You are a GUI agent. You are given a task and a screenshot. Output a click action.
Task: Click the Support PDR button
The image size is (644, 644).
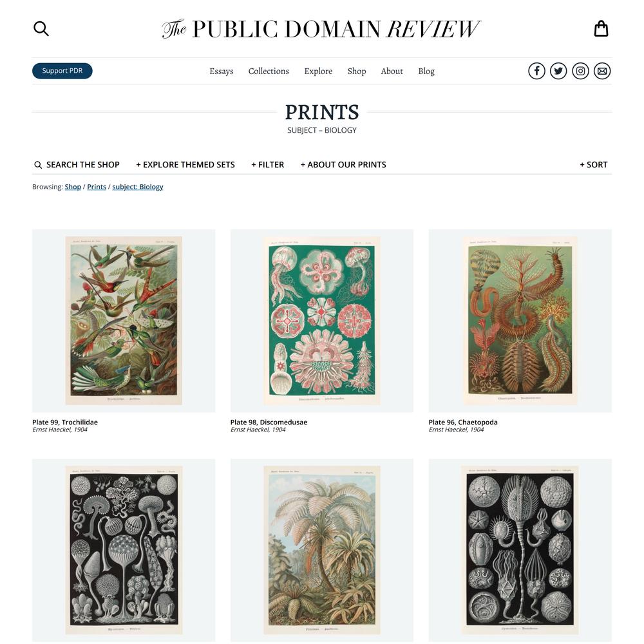coord(62,71)
